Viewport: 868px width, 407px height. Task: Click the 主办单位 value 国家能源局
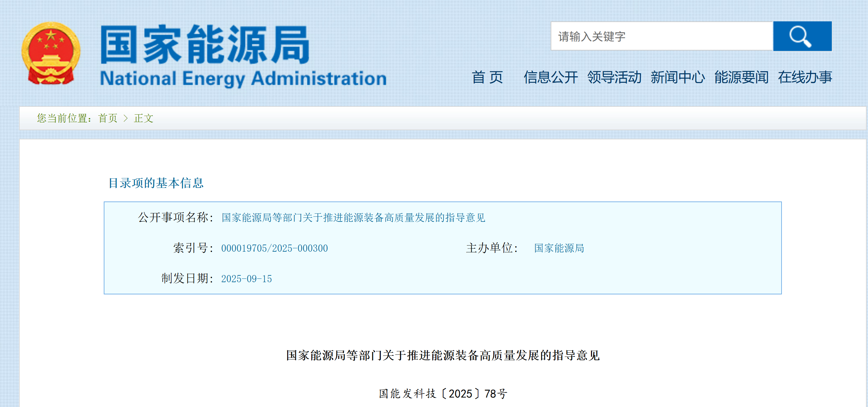[x=559, y=248]
